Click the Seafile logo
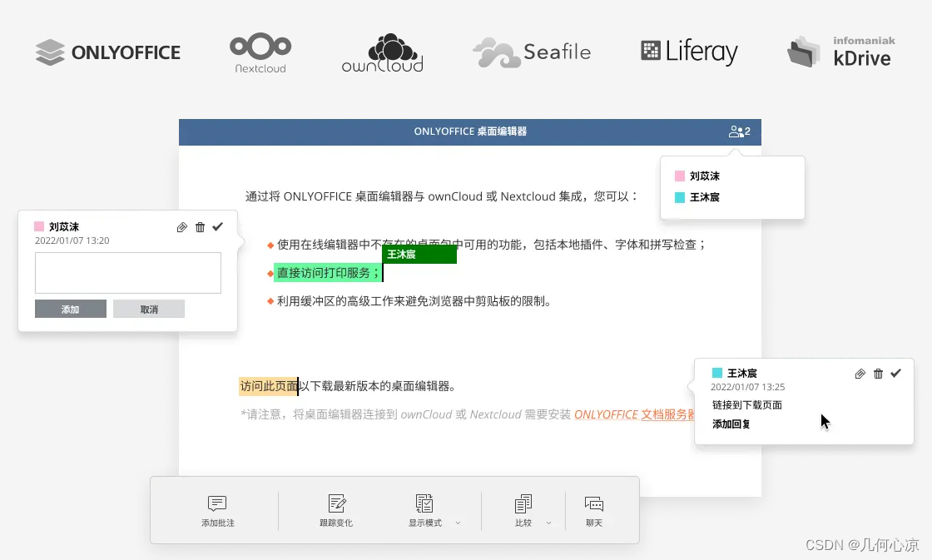932x560 pixels. (x=532, y=52)
